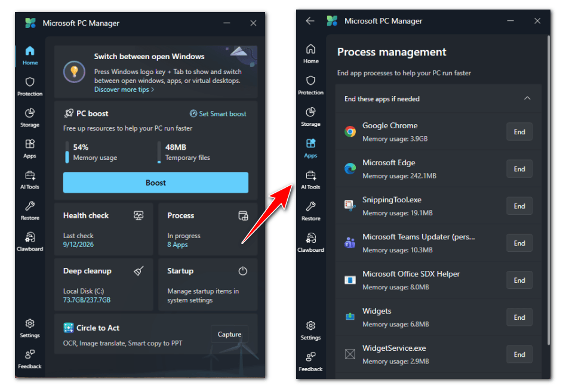Click the blue Boost button
Image resolution: width=566 pixels, height=392 pixels.
point(156,183)
